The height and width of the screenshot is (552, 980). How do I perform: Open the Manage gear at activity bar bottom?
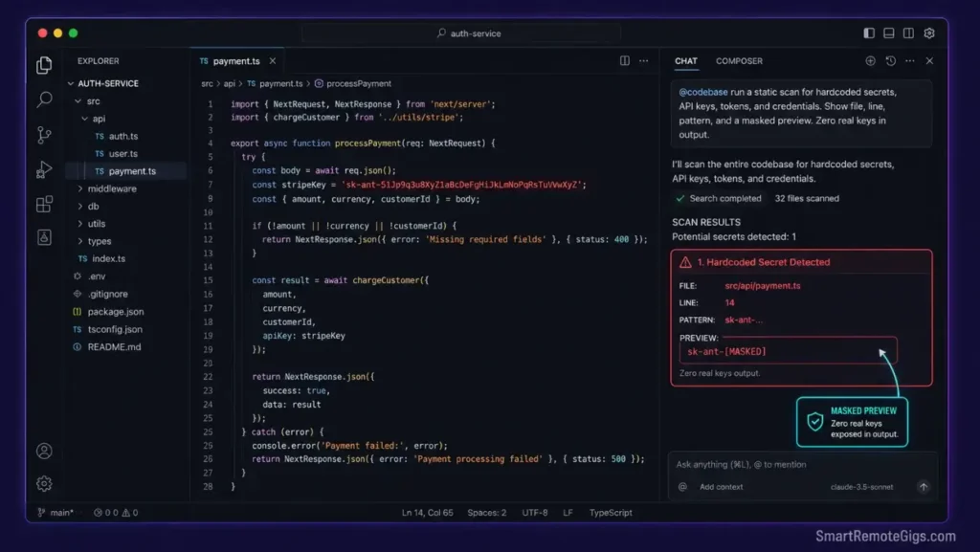click(x=44, y=483)
